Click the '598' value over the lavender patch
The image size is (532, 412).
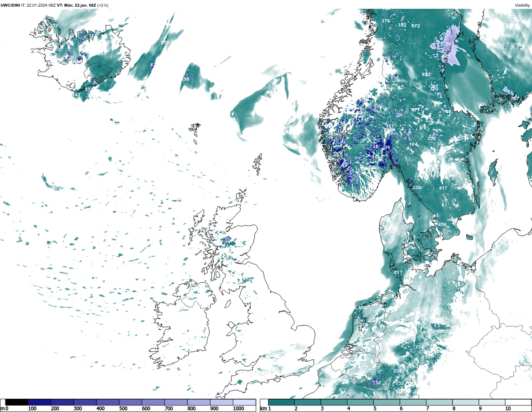point(450,44)
